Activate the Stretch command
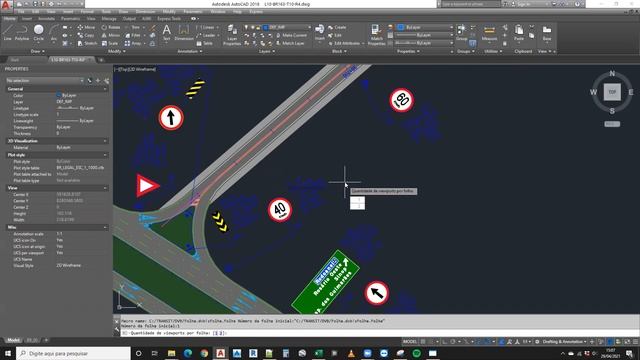The height and width of the screenshot is (360, 640). click(x=87, y=43)
